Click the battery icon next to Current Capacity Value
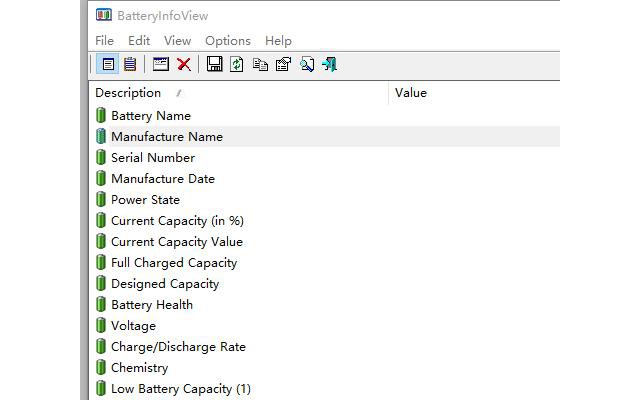This screenshot has height=400, width=640. 101,242
